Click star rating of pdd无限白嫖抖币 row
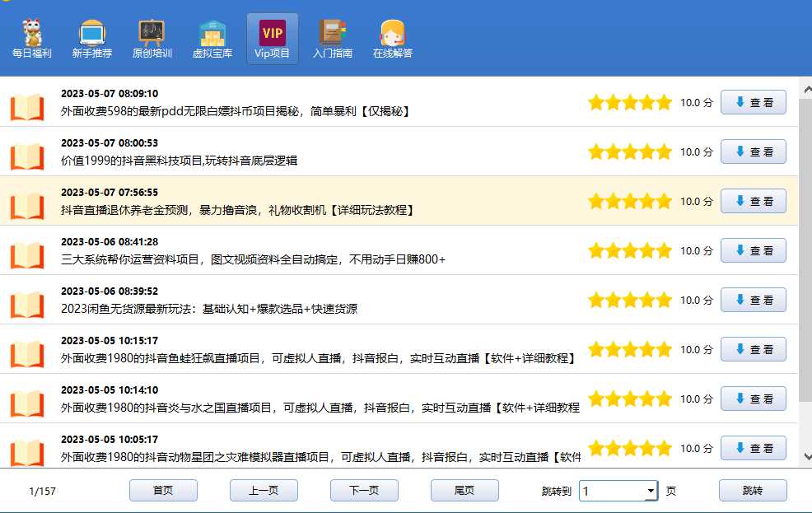 [x=630, y=102]
